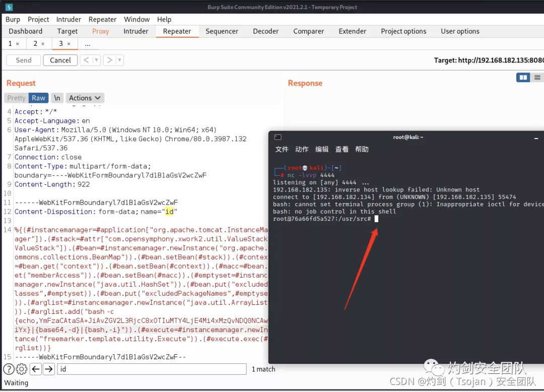This screenshot has height=392, width=544.
Task: Open new Repeater tab via ellipsis
Action: click(x=88, y=44)
